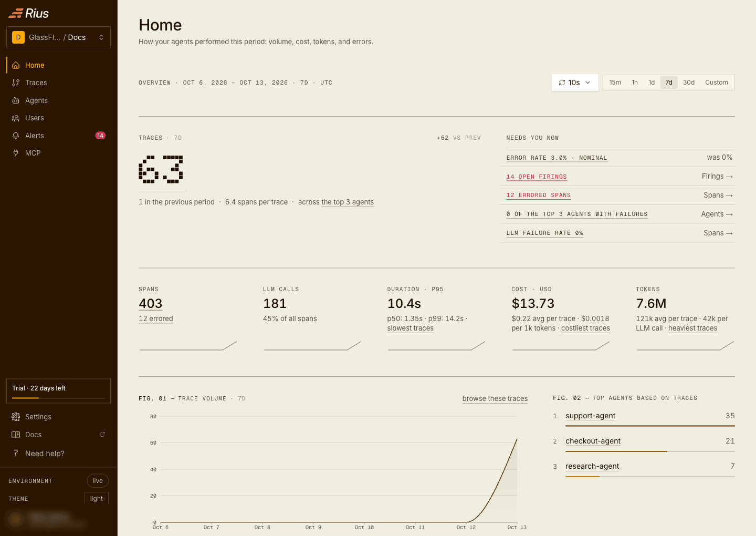The image size is (756, 536).
Task: Open the costliest traces link
Action: coord(585,328)
